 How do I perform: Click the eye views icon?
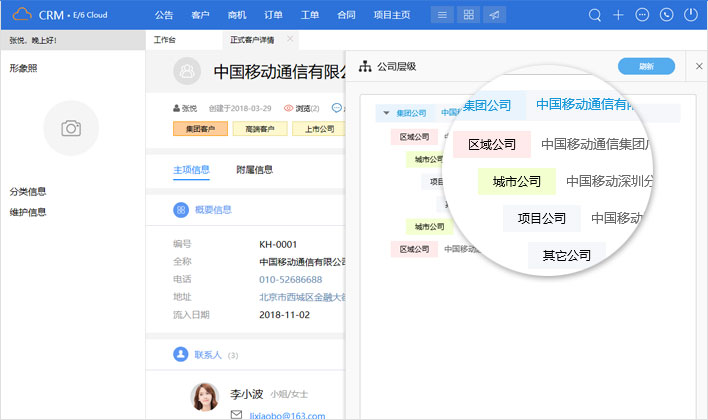pos(289,108)
